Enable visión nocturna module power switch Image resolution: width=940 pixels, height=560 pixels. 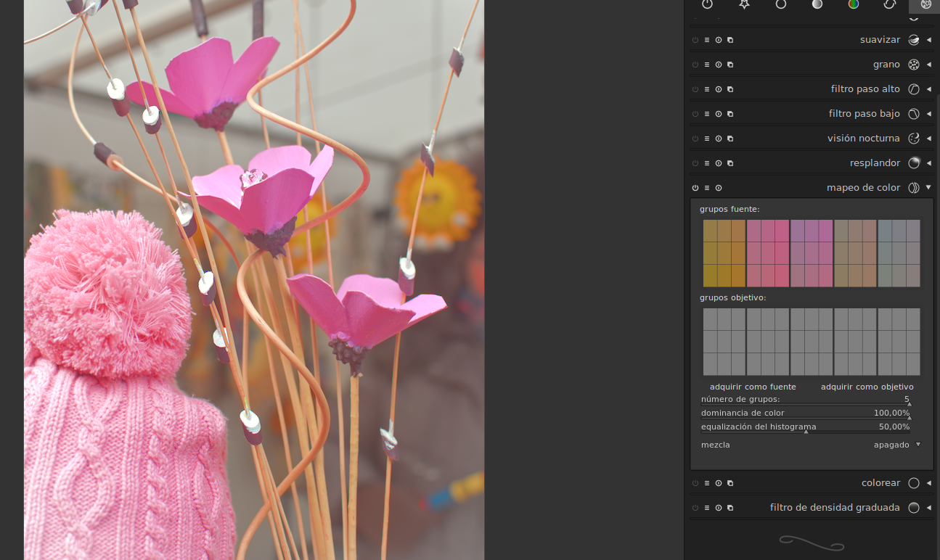tap(695, 139)
